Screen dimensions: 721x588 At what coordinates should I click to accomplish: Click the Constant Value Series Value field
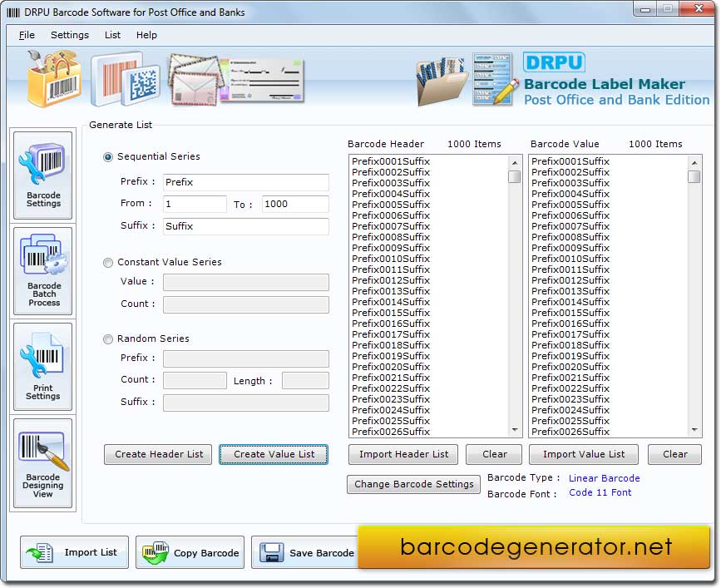(x=246, y=282)
